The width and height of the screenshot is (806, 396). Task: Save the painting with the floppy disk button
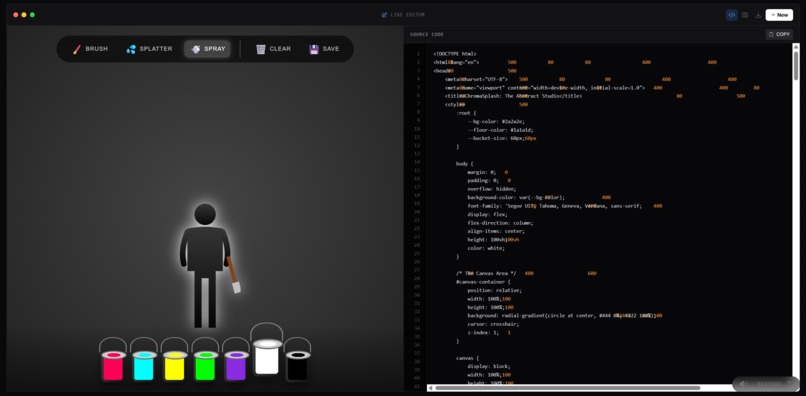[x=324, y=49]
